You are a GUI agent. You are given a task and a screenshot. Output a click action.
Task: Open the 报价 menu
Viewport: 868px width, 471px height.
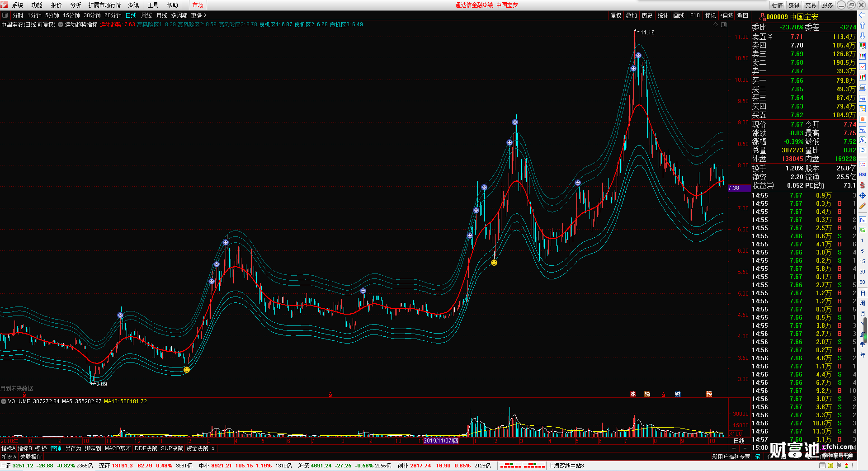(x=57, y=5)
